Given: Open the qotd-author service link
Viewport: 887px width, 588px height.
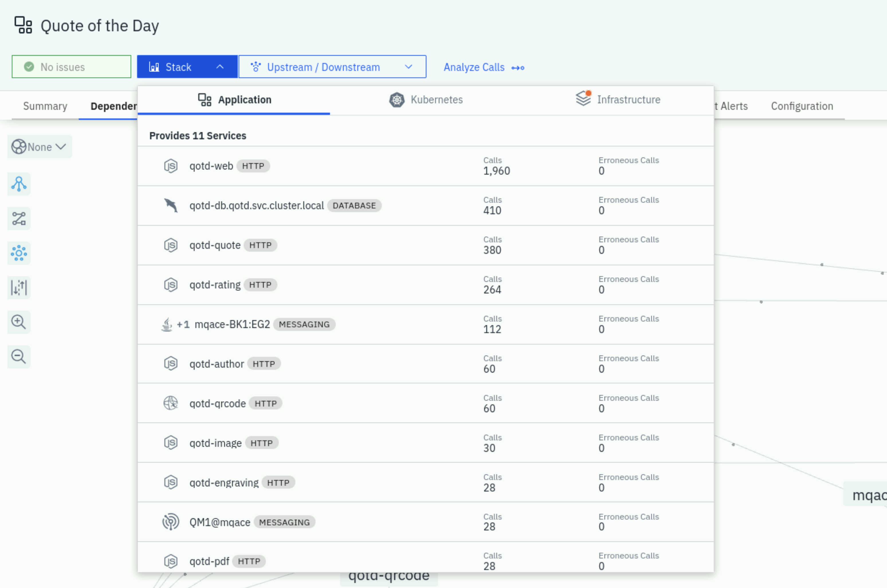Looking at the screenshot, I should [217, 364].
